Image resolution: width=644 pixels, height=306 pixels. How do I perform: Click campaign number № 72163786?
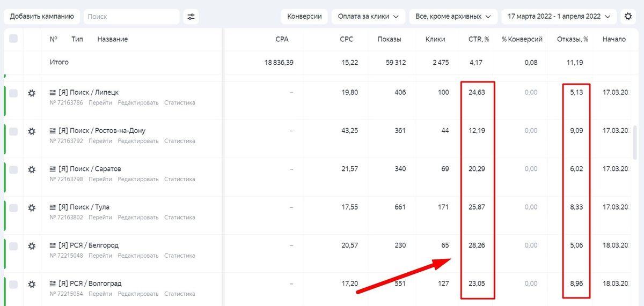[x=67, y=103]
